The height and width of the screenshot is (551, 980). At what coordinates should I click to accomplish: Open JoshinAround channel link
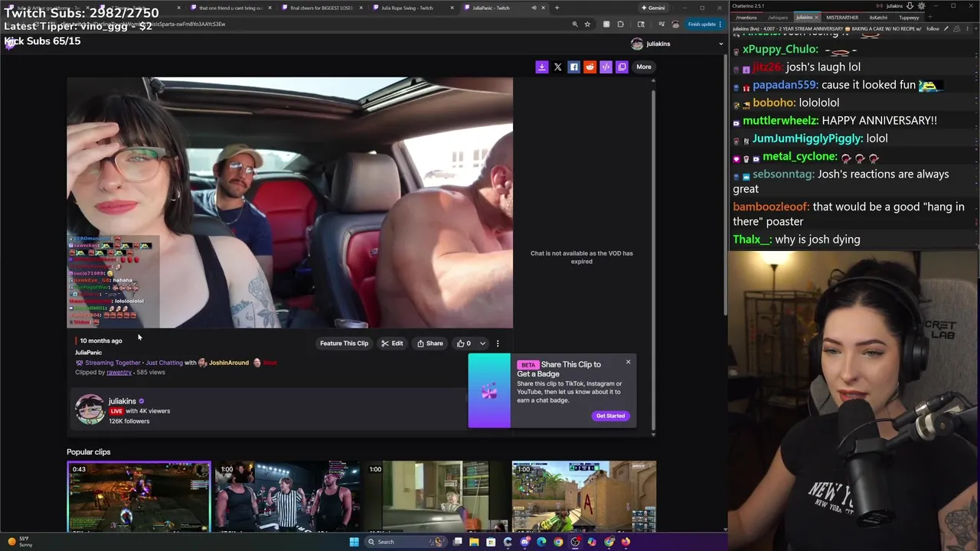coord(228,363)
